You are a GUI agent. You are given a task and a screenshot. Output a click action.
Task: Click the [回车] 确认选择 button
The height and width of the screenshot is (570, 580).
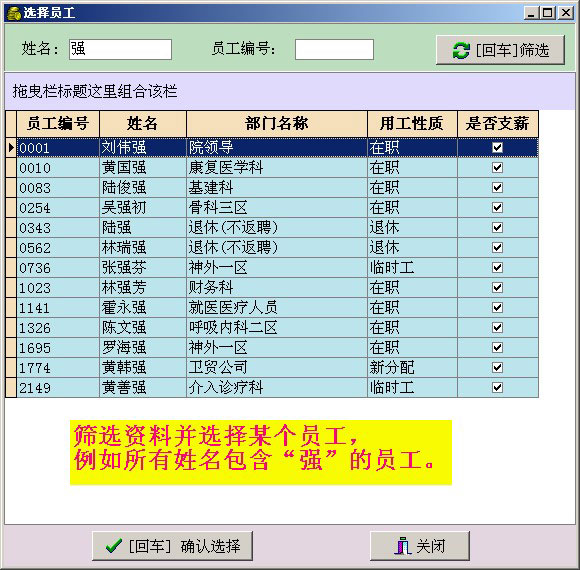(172, 546)
